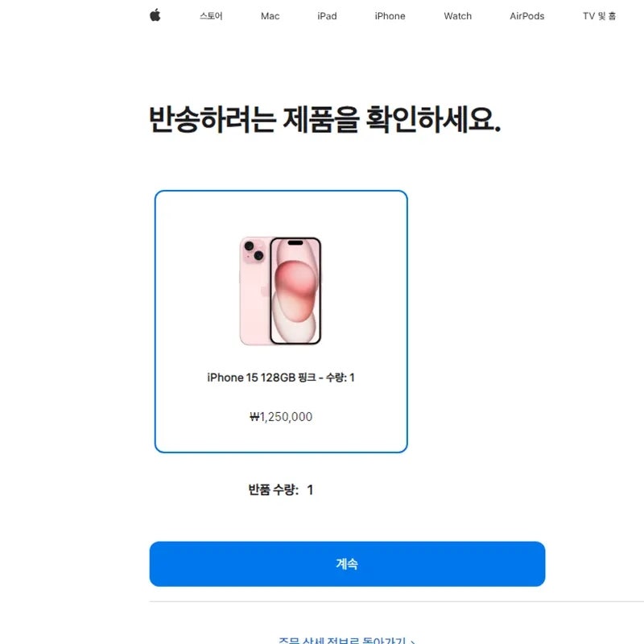The image size is (644, 644).
Task: Select the pink iPhone 15 front display image
Action: tap(295, 291)
